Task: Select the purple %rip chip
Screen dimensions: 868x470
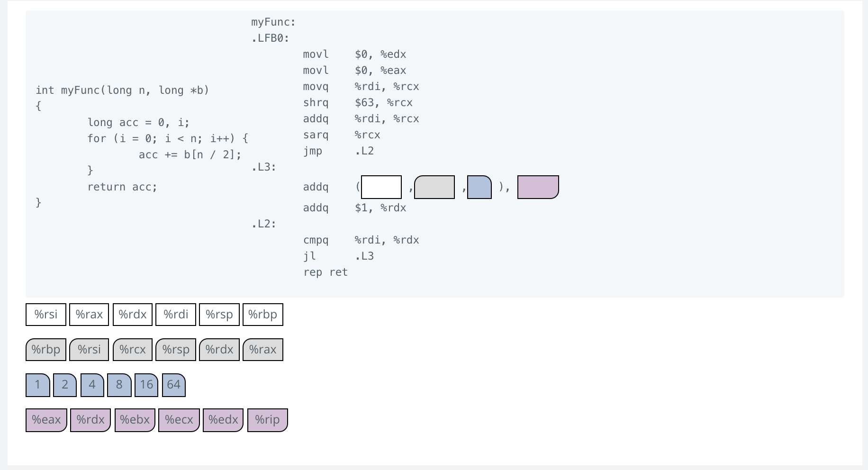Action: click(267, 419)
